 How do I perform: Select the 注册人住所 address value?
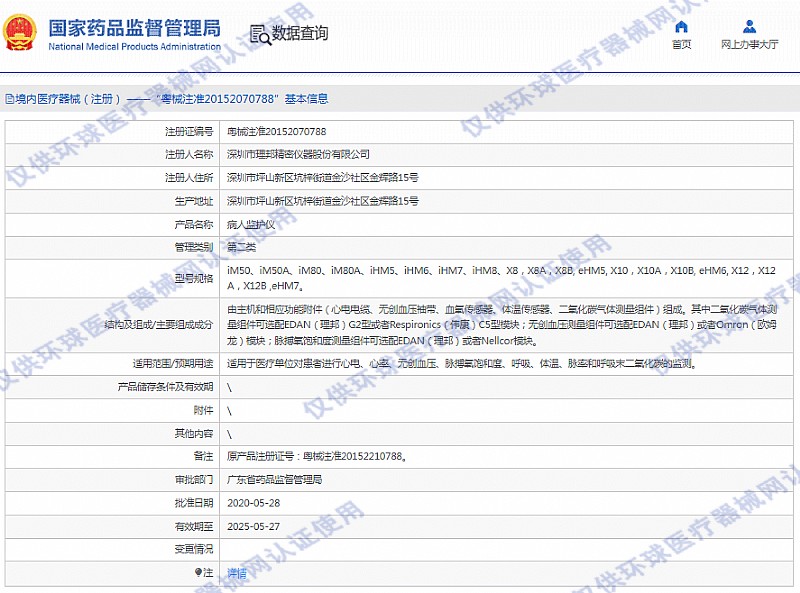pyautogui.click(x=322, y=178)
